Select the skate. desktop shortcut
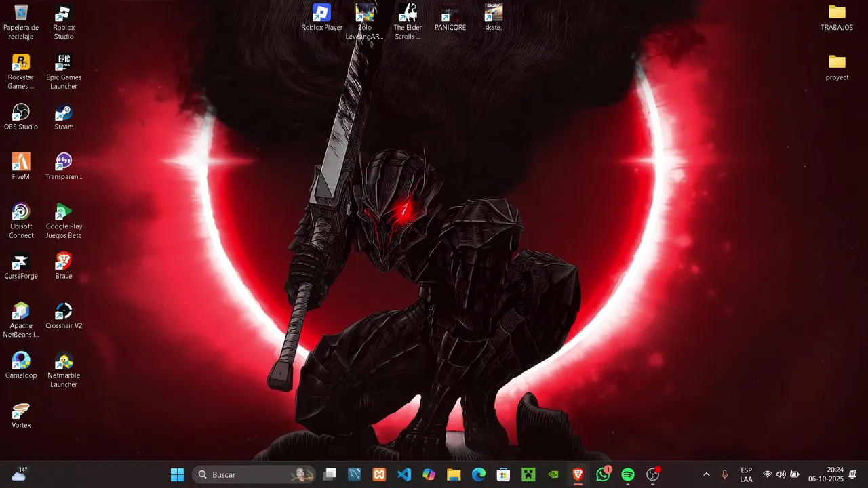Image resolution: width=868 pixels, height=488 pixels. tap(493, 17)
